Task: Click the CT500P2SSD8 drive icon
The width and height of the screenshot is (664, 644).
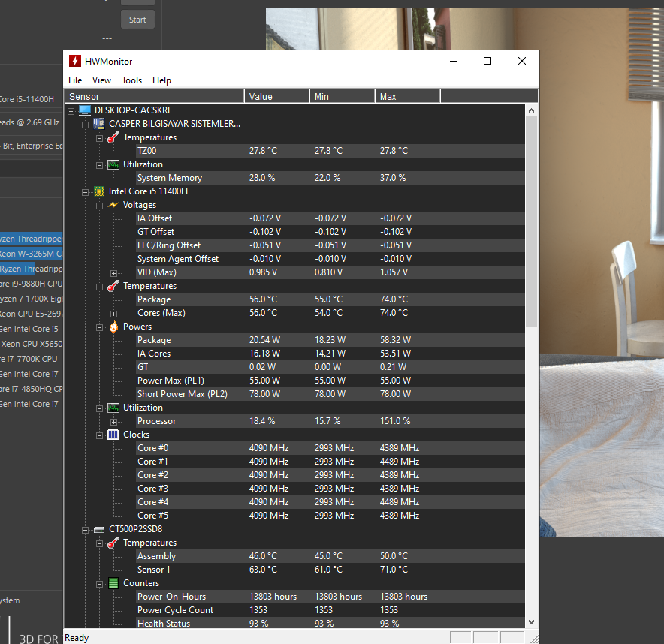Action: pyautogui.click(x=99, y=530)
